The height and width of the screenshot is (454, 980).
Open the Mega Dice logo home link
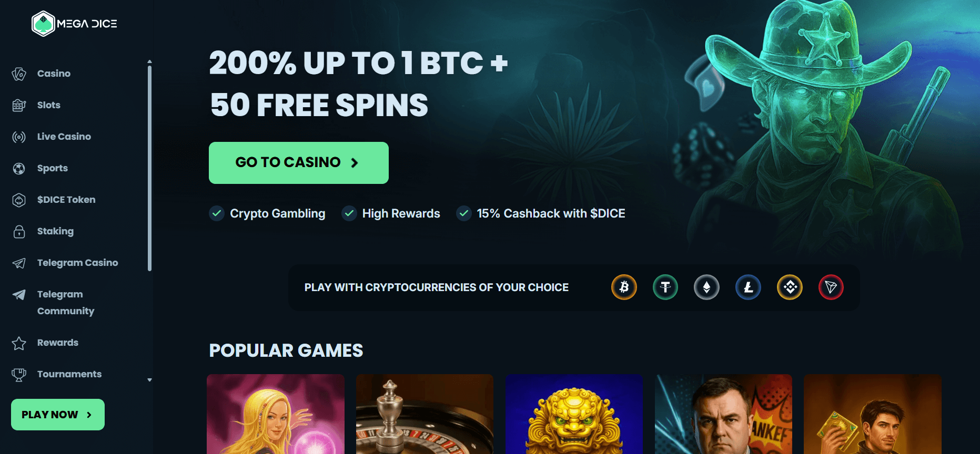(x=74, y=24)
